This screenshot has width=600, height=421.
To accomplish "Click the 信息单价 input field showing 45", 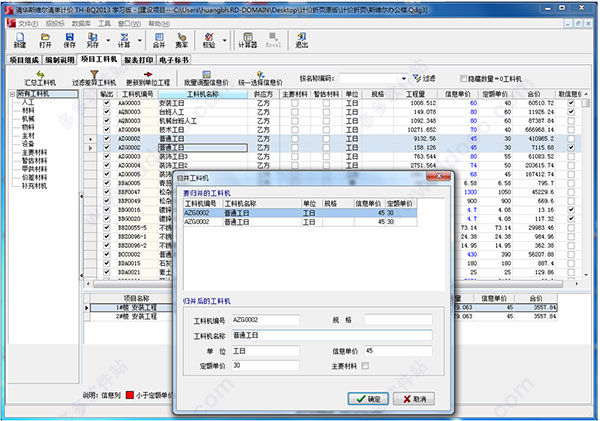I will pos(398,351).
